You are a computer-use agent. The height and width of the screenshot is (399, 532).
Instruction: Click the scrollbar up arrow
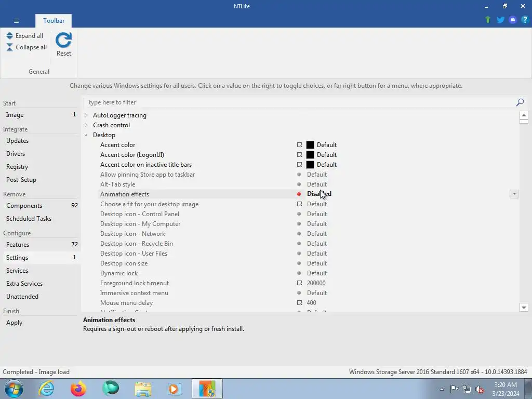(x=524, y=115)
